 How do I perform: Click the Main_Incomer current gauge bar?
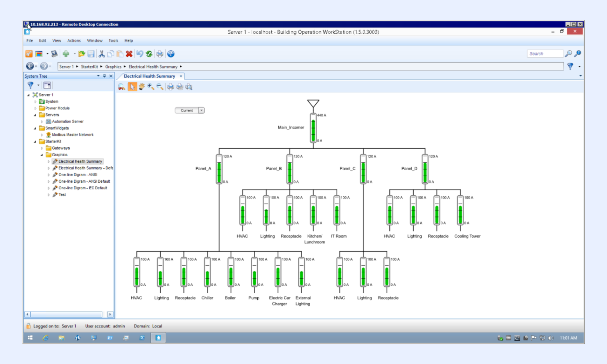tap(313, 128)
